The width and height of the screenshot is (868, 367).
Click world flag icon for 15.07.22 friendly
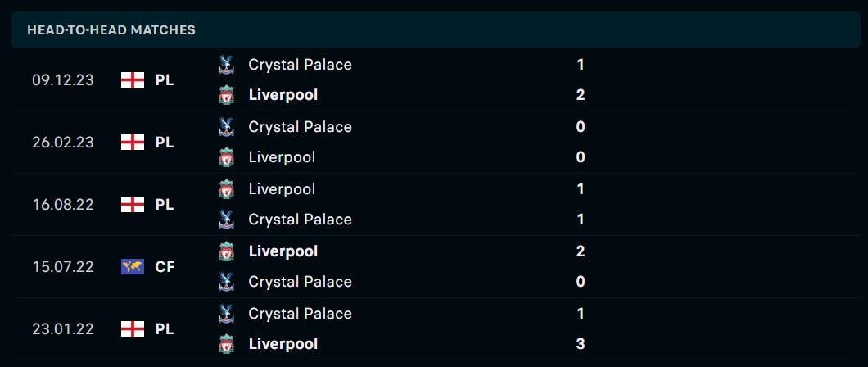pyautogui.click(x=132, y=266)
